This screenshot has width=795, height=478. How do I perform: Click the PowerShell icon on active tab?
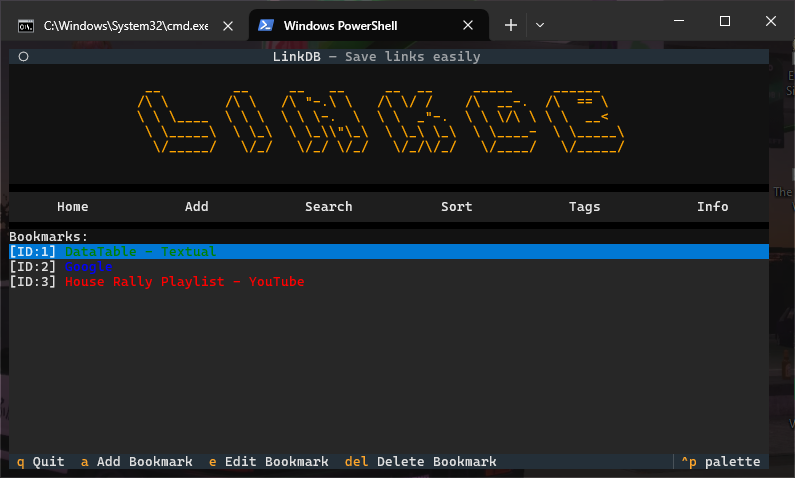click(267, 25)
